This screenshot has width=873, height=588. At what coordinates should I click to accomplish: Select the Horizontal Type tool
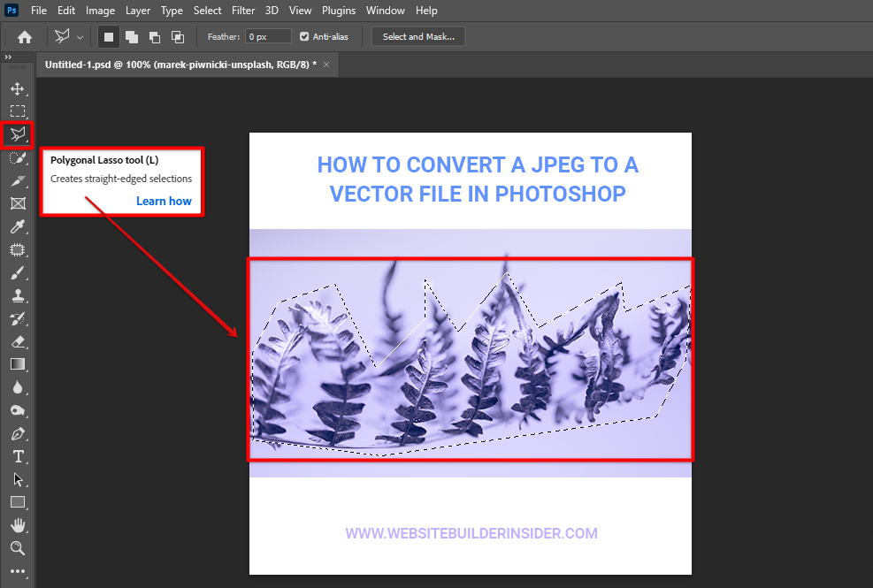tap(18, 456)
